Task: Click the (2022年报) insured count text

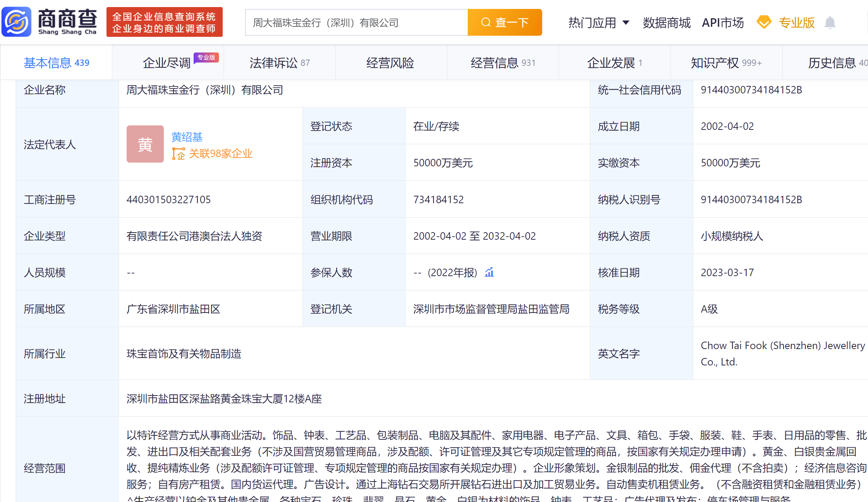Action: pyautogui.click(x=452, y=272)
